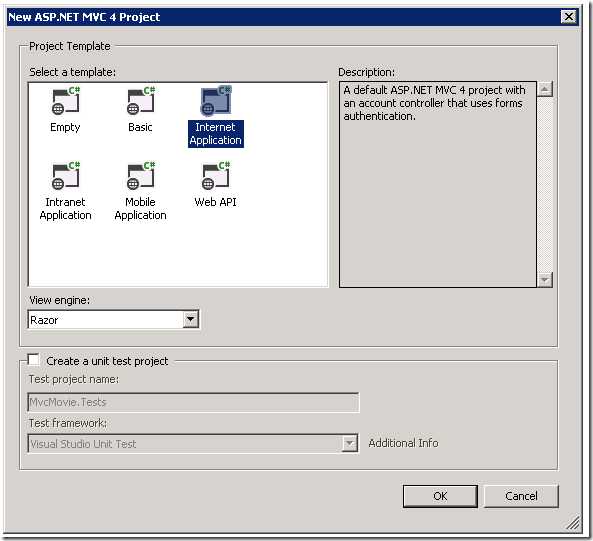Image resolution: width=593 pixels, height=541 pixels.
Task: Click the dialog resize grip corner
Action: tap(573, 523)
